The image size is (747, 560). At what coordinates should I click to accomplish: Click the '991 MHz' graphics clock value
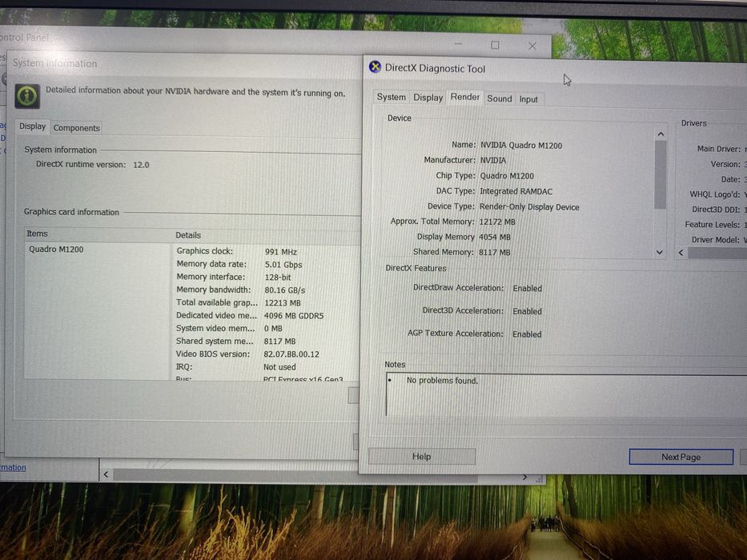coord(280,252)
